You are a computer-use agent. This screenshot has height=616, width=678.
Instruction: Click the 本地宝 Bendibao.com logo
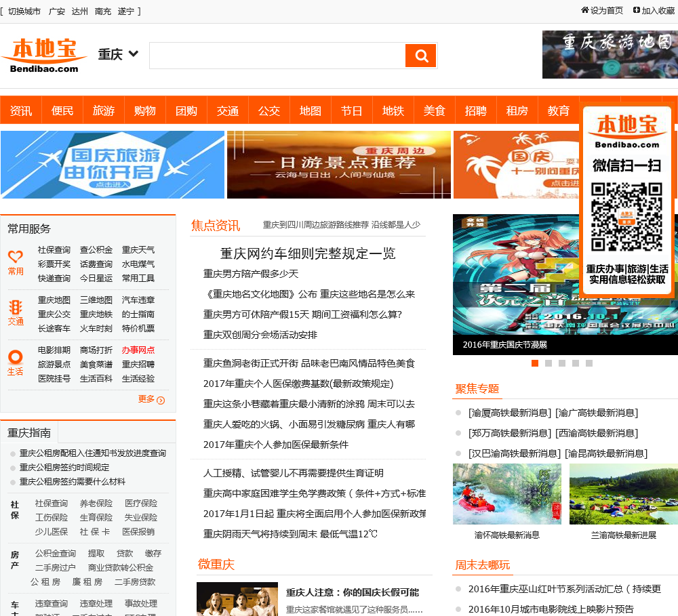tap(44, 56)
